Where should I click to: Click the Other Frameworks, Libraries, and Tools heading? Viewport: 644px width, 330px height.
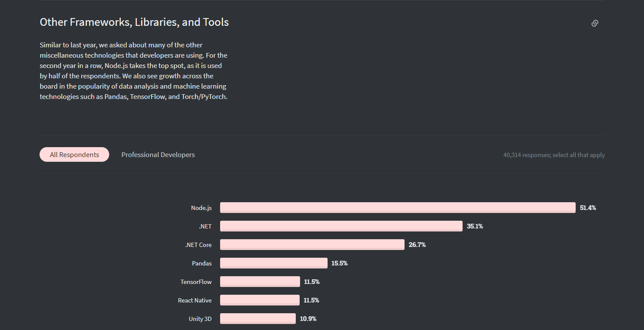coord(134,22)
